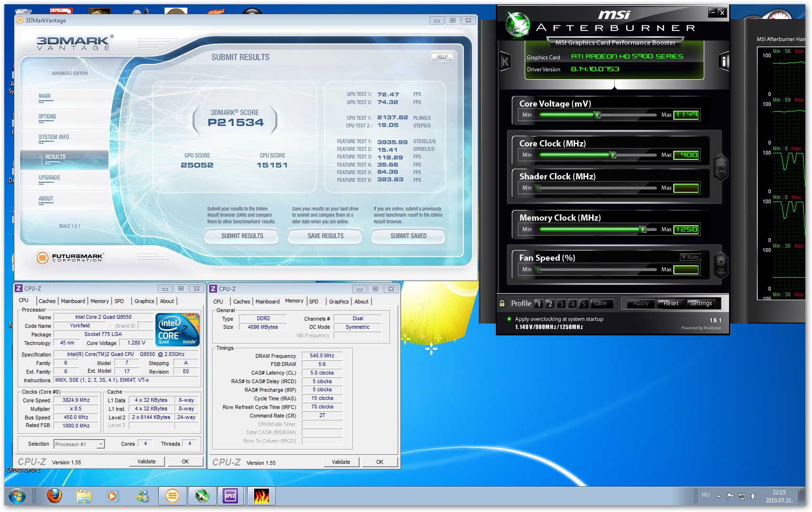Click the volume speaker tray icon

tap(753, 496)
